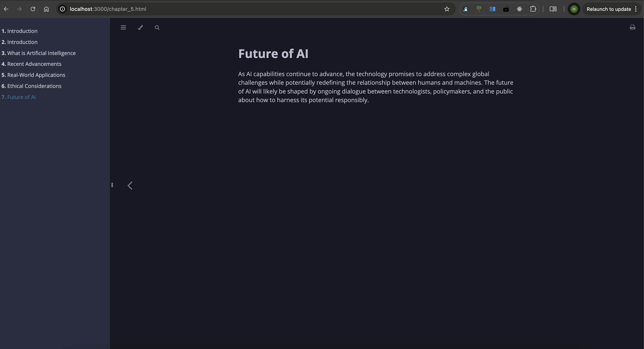Click the YouTube enhancer extension icon

click(x=506, y=9)
